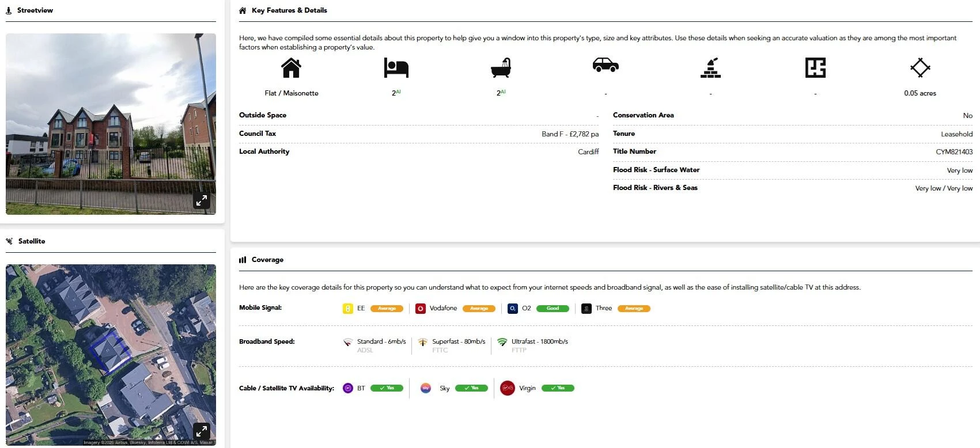The width and height of the screenshot is (980, 448).
Task: Click the Three Average signal badge
Action: tap(634, 309)
